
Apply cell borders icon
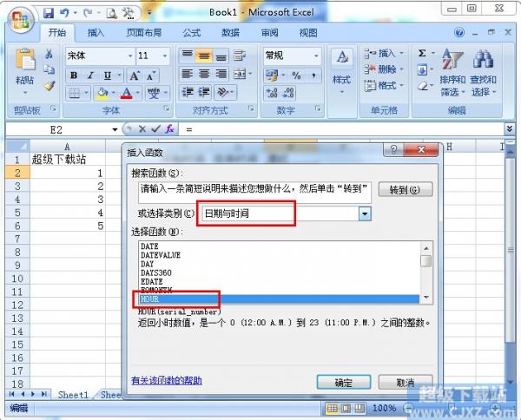[x=74, y=94]
